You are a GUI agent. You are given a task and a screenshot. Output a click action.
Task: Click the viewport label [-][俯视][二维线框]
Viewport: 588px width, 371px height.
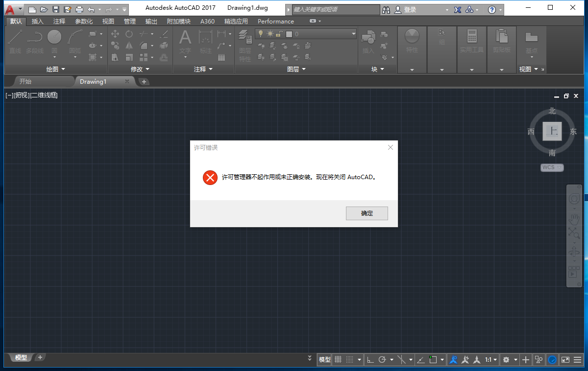click(x=31, y=95)
